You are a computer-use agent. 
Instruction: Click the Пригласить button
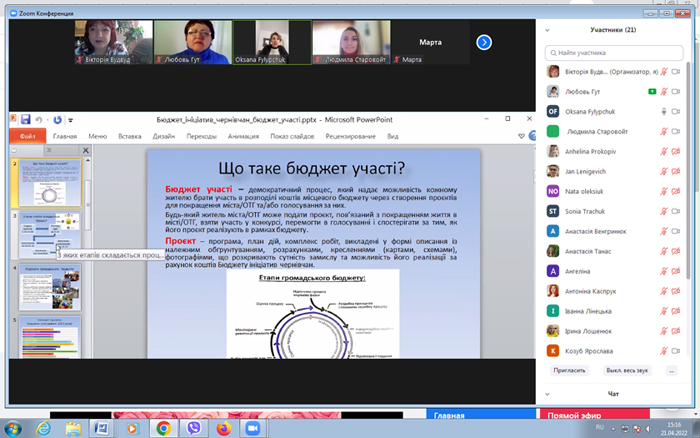pyautogui.click(x=569, y=371)
